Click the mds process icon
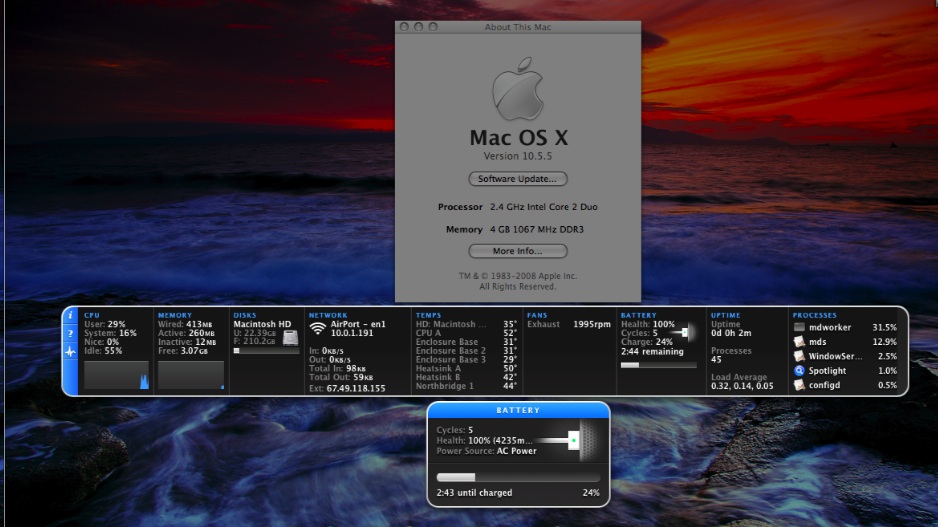The height and width of the screenshot is (527, 938). click(x=799, y=342)
